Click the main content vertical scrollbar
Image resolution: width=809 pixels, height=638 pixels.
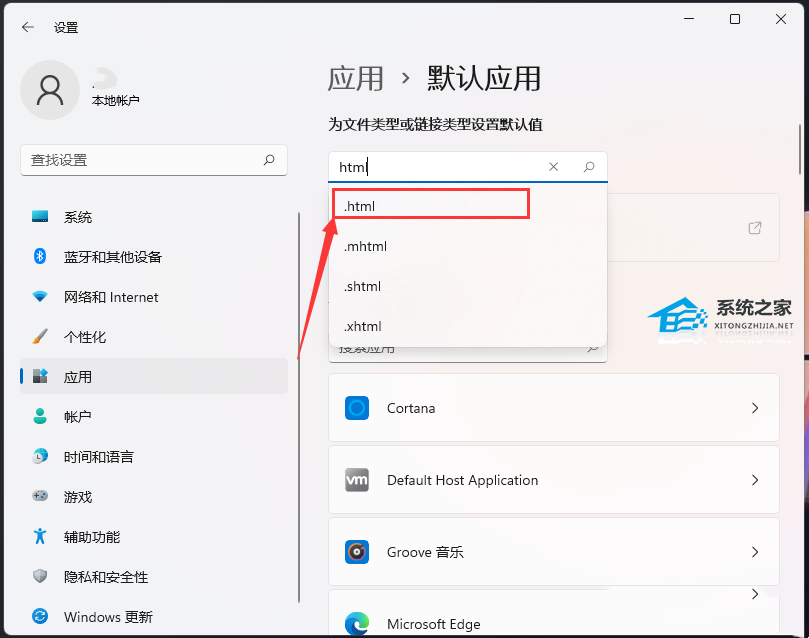pyautogui.click(x=800, y=150)
